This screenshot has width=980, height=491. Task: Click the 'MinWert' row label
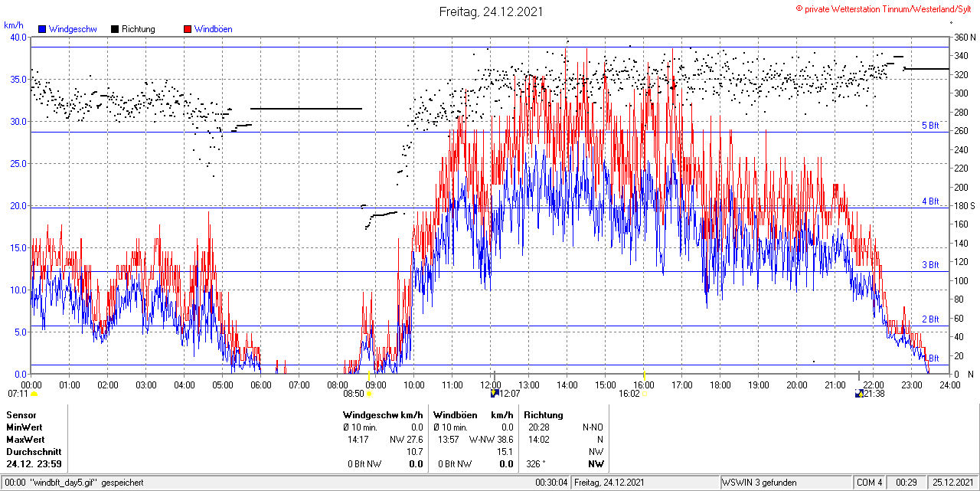24,427
